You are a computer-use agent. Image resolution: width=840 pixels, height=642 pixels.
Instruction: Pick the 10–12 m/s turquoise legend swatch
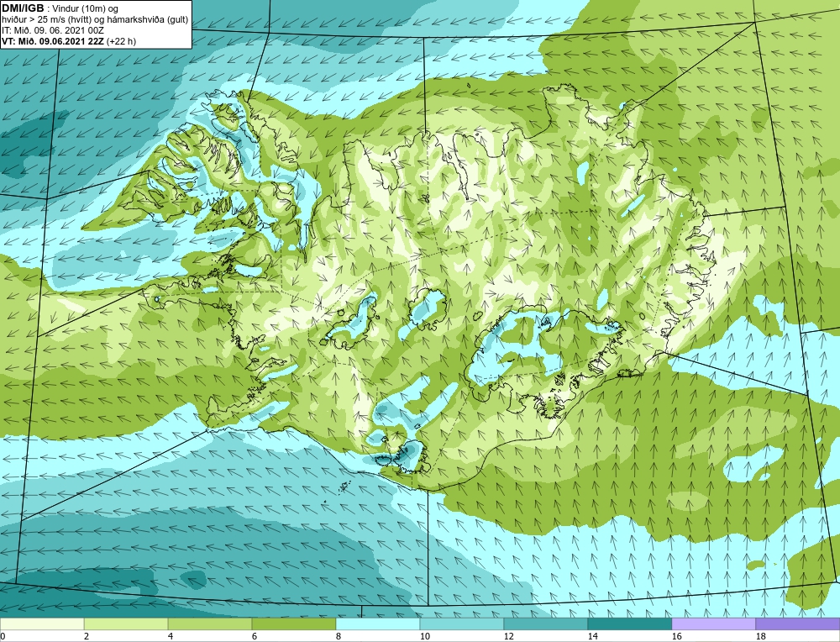462,624
